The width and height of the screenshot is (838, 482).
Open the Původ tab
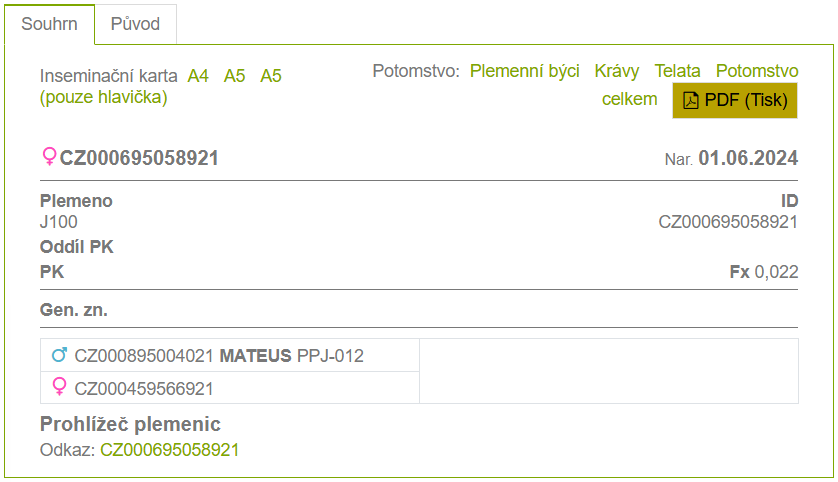(x=136, y=24)
